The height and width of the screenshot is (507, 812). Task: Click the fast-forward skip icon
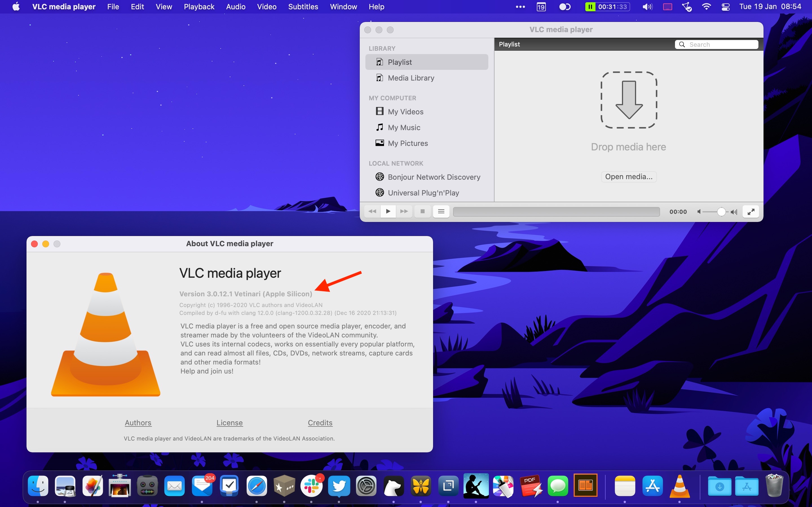[403, 211]
